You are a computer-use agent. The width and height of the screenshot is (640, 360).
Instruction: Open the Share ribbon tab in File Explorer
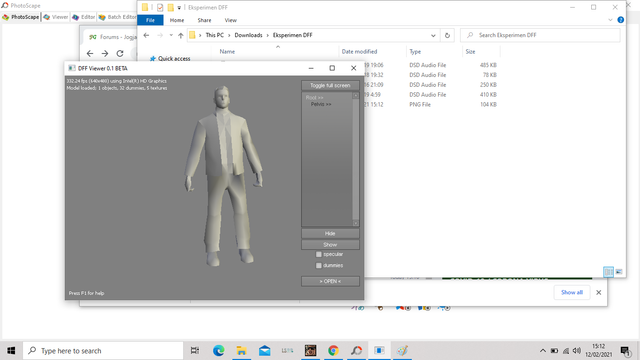pos(204,20)
